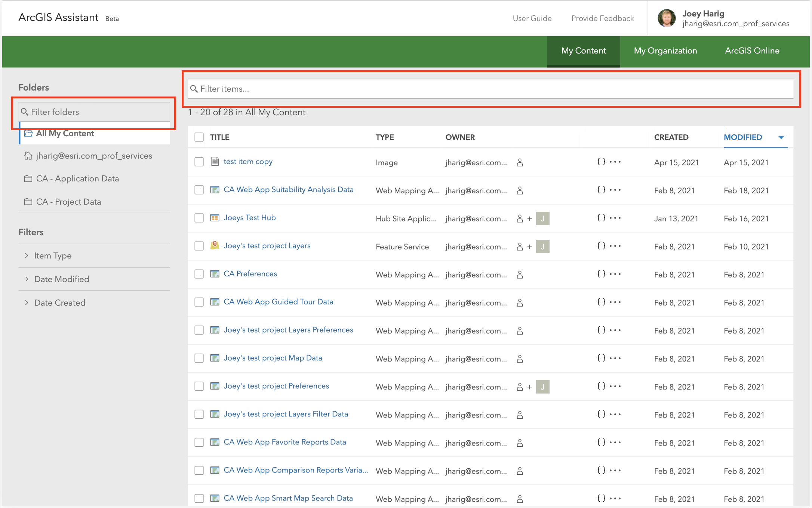The width and height of the screenshot is (812, 508).
Task: Check the Joey's test project Layers row
Action: coord(199,246)
